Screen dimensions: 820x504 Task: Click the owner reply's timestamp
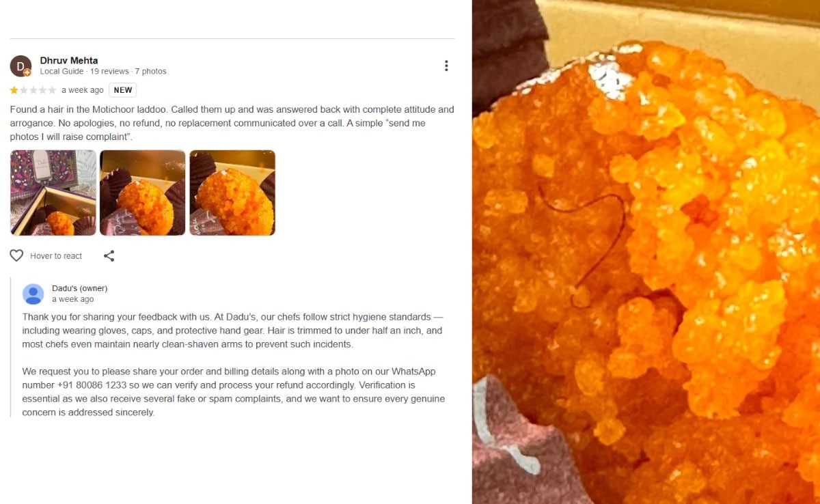[x=73, y=299]
